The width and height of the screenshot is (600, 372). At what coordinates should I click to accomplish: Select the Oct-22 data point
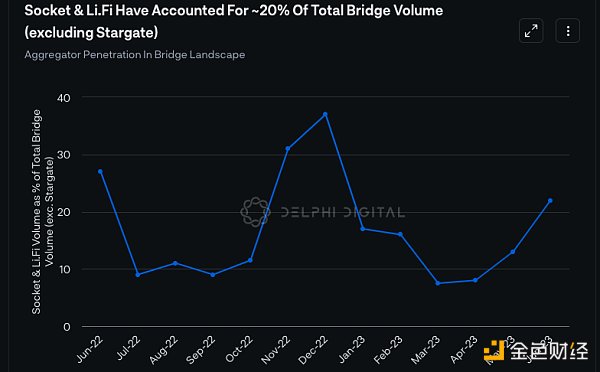[250, 260]
